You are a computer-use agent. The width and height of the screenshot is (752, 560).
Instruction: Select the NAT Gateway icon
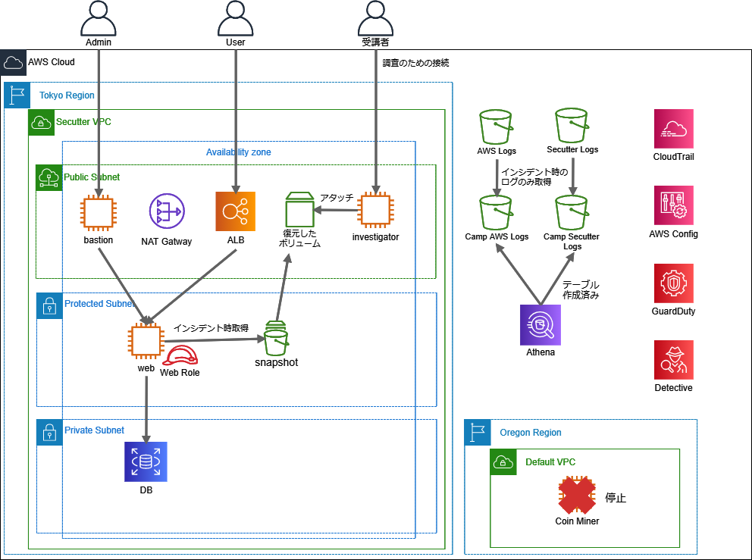(x=167, y=211)
